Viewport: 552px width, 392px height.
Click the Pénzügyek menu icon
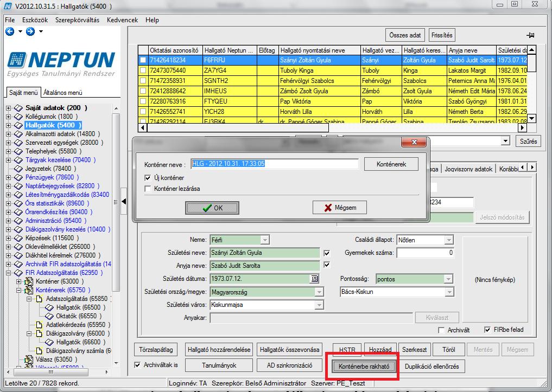click(18, 177)
